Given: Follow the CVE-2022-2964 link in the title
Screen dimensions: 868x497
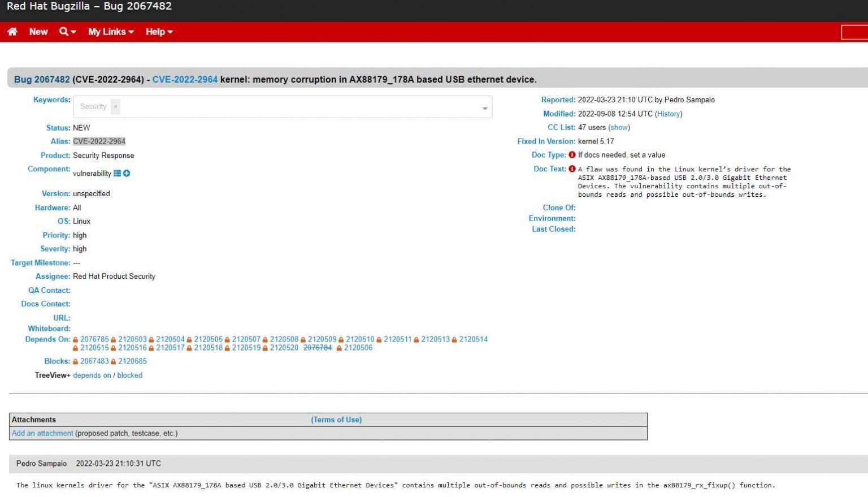Looking at the screenshot, I should (185, 79).
